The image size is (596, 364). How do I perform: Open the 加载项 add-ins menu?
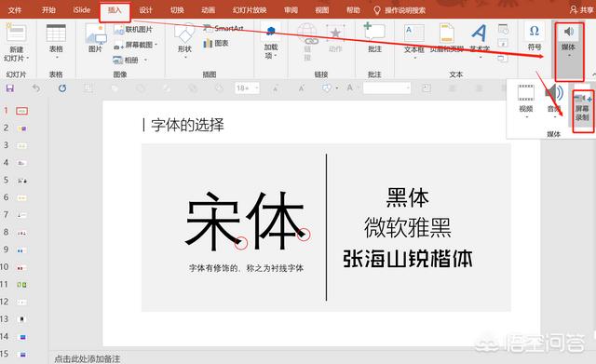tap(271, 42)
